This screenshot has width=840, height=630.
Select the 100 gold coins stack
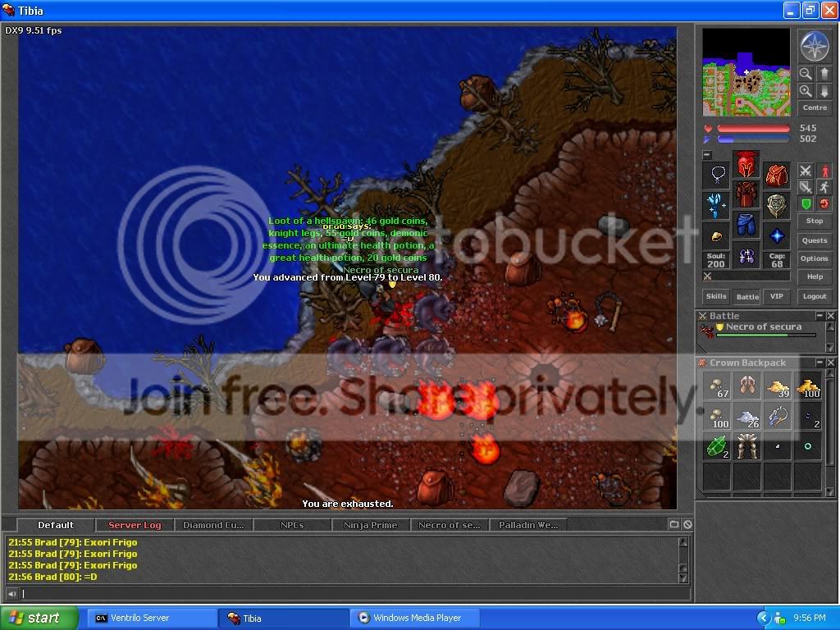(x=808, y=386)
